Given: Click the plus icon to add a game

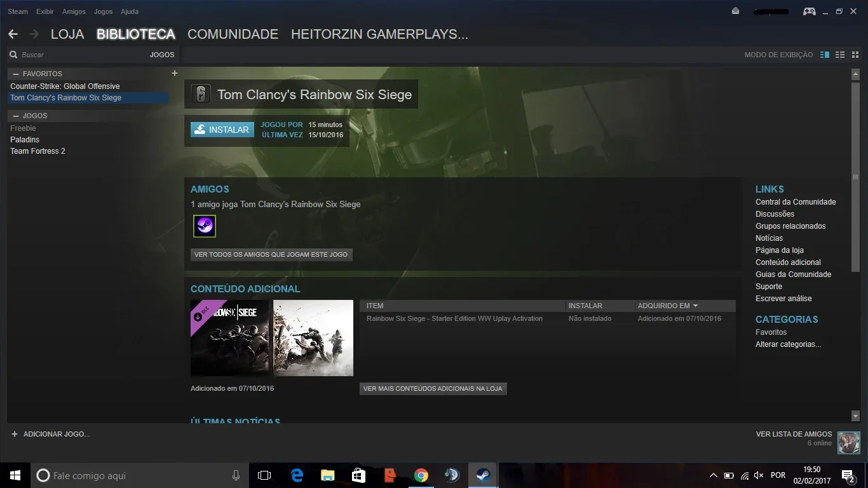Looking at the screenshot, I should 15,434.
